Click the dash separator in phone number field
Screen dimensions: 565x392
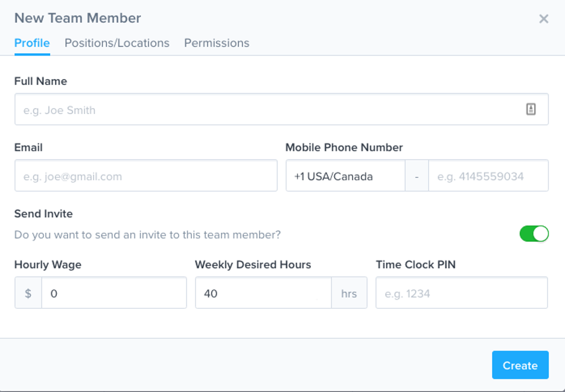(417, 175)
